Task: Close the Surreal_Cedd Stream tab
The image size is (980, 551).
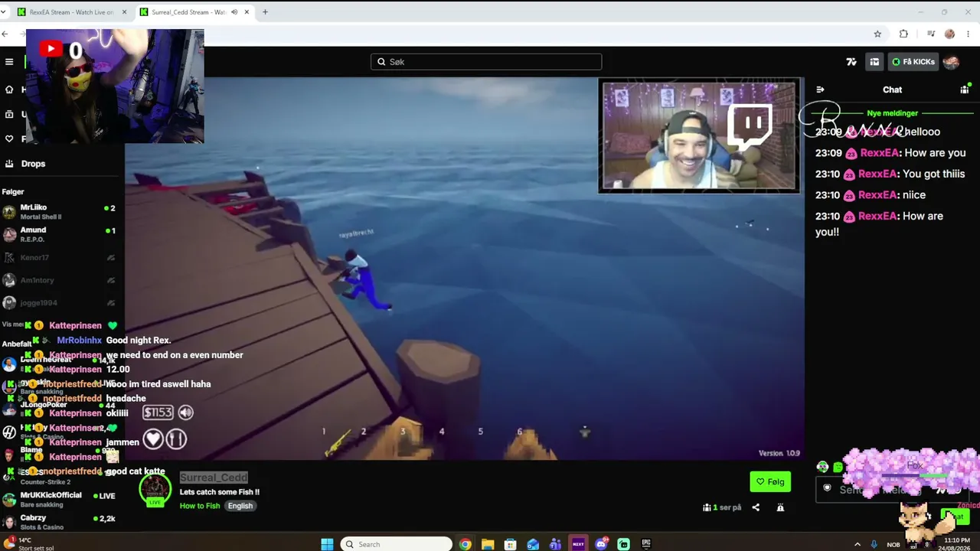Action: (247, 12)
